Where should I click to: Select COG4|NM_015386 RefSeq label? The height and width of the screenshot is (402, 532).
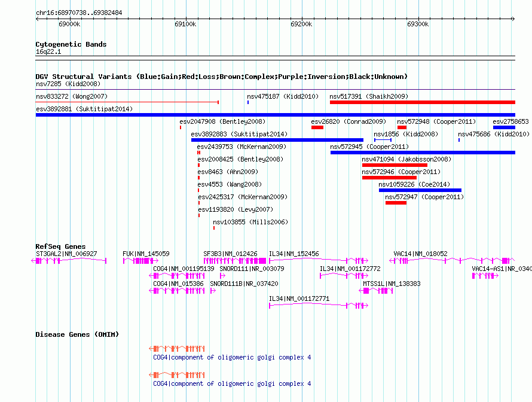(178, 284)
